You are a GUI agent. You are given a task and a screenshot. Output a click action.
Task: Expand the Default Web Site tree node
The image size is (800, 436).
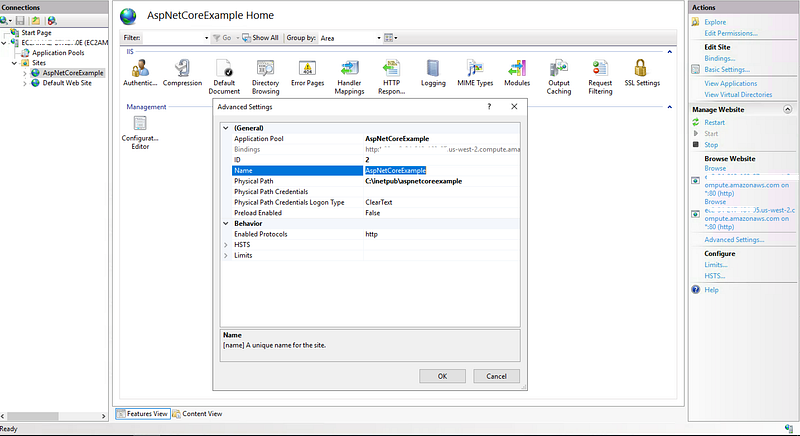[x=24, y=83]
